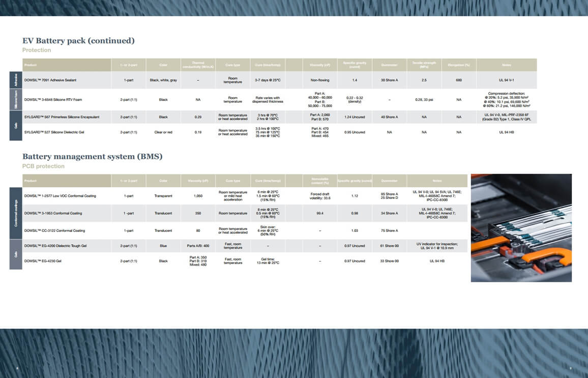Click the "1.24 Uncured" specific gravity value
588x378 pixels.
click(355, 117)
